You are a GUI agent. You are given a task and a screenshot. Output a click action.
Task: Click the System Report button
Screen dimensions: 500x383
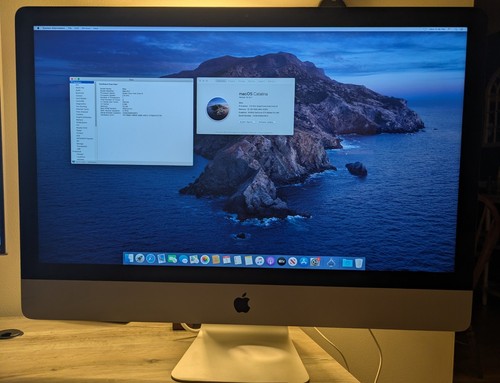(x=248, y=122)
